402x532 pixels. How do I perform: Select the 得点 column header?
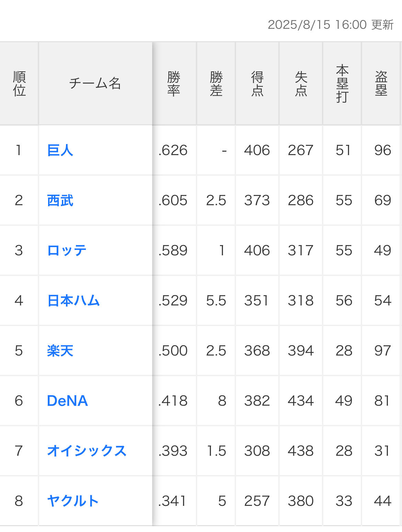pos(257,83)
